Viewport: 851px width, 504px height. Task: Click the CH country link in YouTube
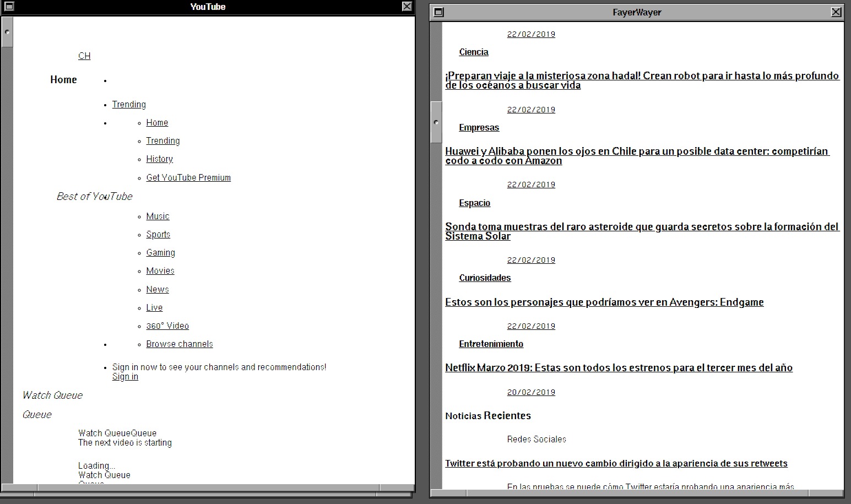(84, 56)
